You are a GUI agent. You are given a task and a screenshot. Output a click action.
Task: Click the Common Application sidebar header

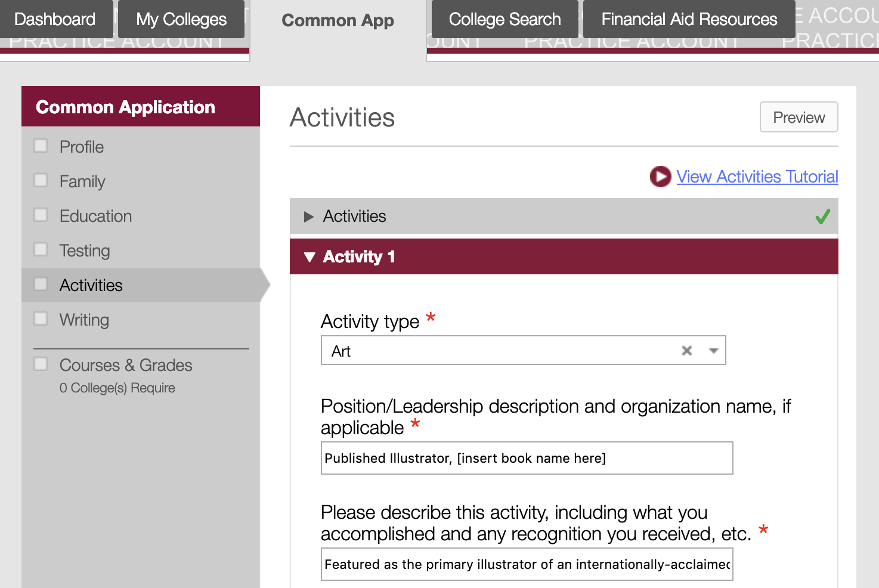pos(141,106)
